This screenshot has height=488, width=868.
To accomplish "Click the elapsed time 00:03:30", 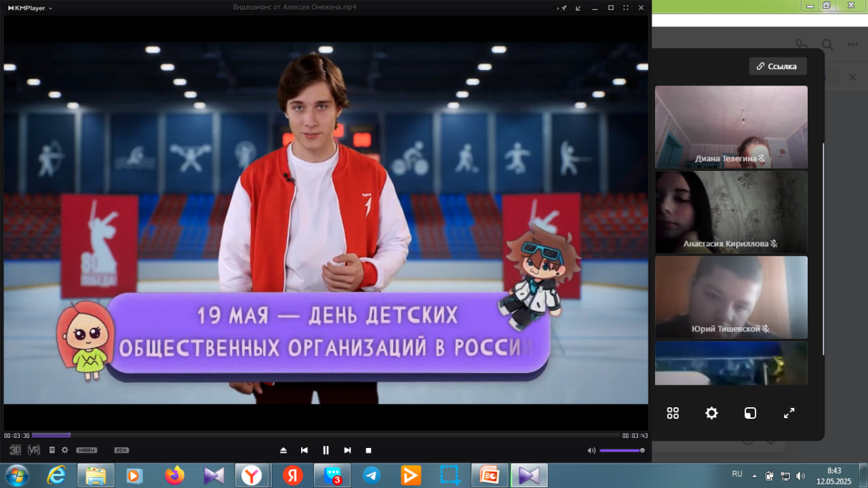I will pyautogui.click(x=17, y=436).
